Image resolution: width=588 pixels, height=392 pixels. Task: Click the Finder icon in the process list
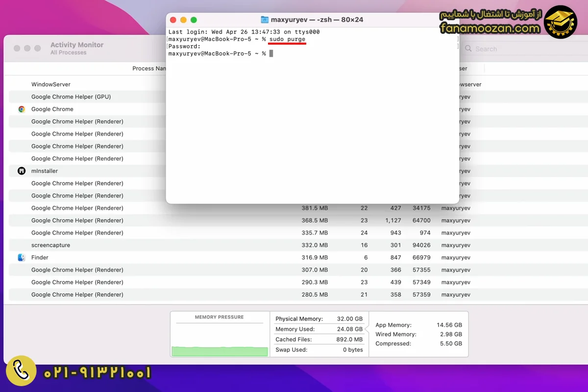22,257
